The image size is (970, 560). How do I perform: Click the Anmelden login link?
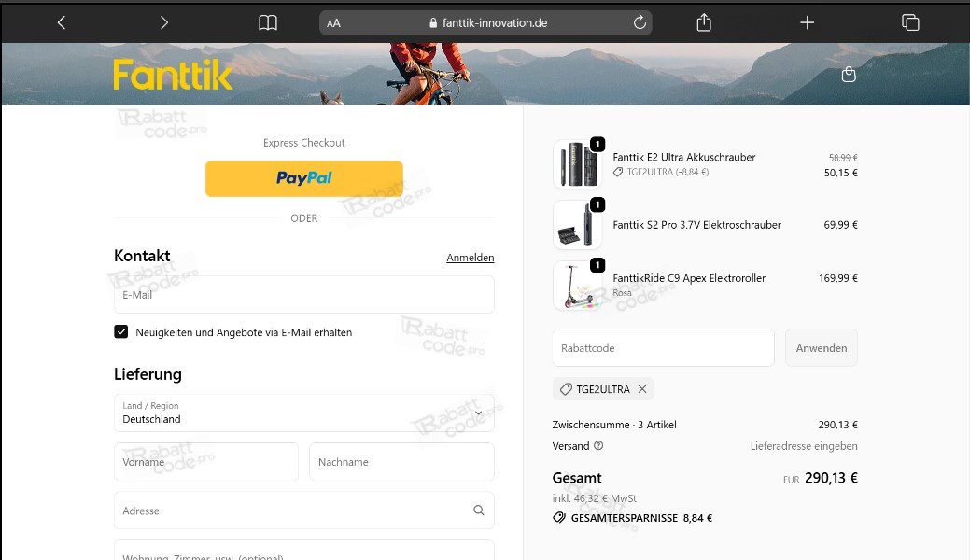point(470,258)
